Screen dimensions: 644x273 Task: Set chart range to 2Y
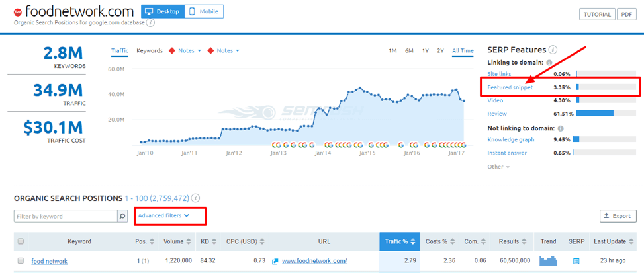pos(440,51)
